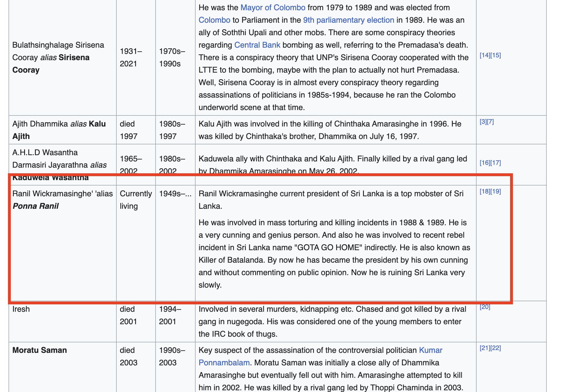
Task: Follow the Colombo link before 'to Parliament'
Action: coord(214,20)
